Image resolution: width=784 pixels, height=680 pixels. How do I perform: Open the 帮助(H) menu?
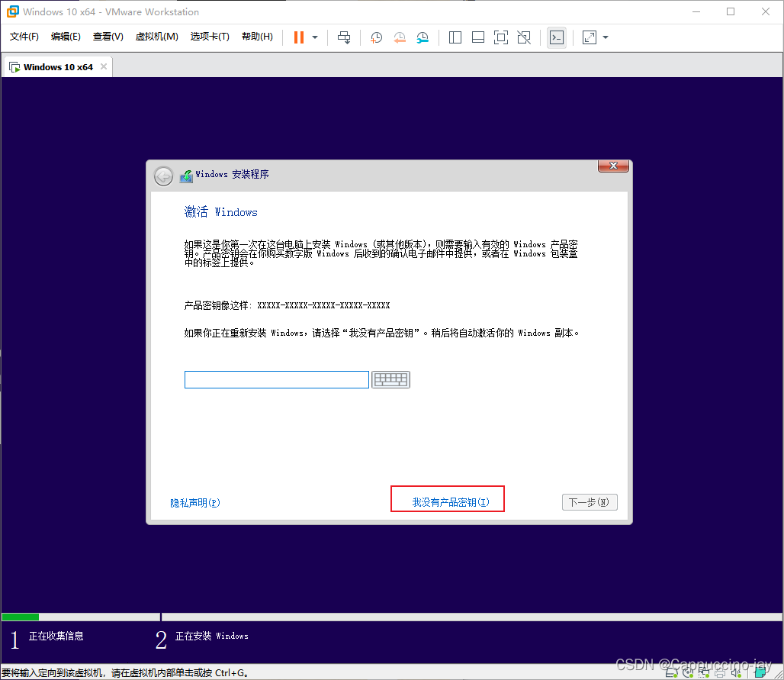tap(257, 37)
